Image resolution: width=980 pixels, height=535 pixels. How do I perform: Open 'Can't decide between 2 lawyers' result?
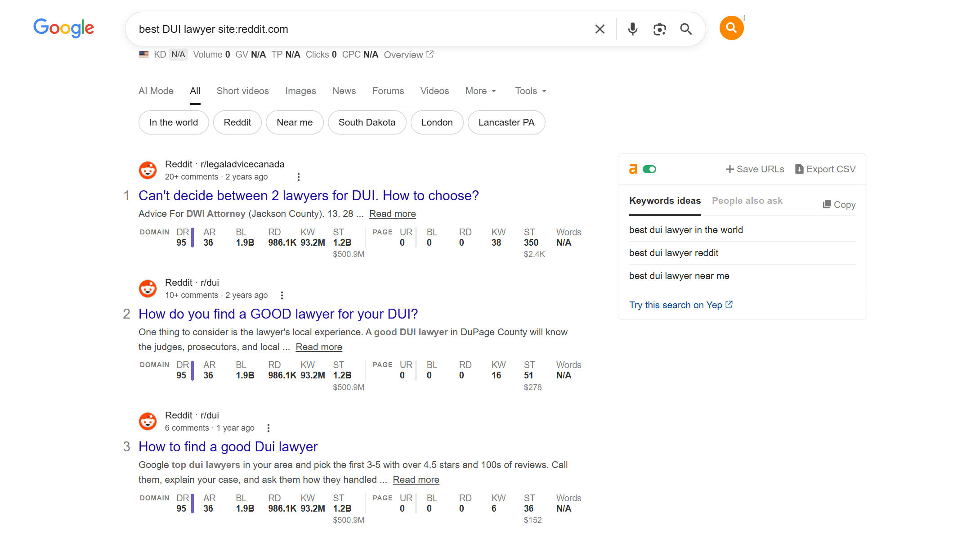pyautogui.click(x=309, y=196)
